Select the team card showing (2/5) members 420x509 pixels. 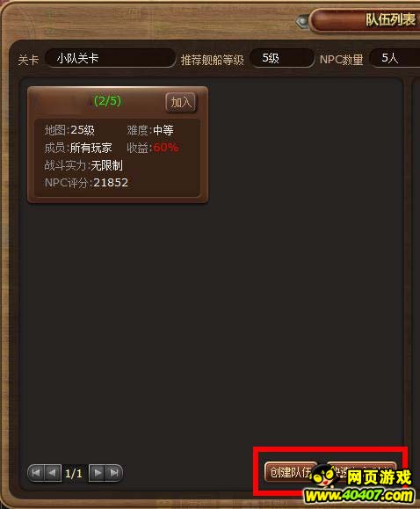(118, 145)
